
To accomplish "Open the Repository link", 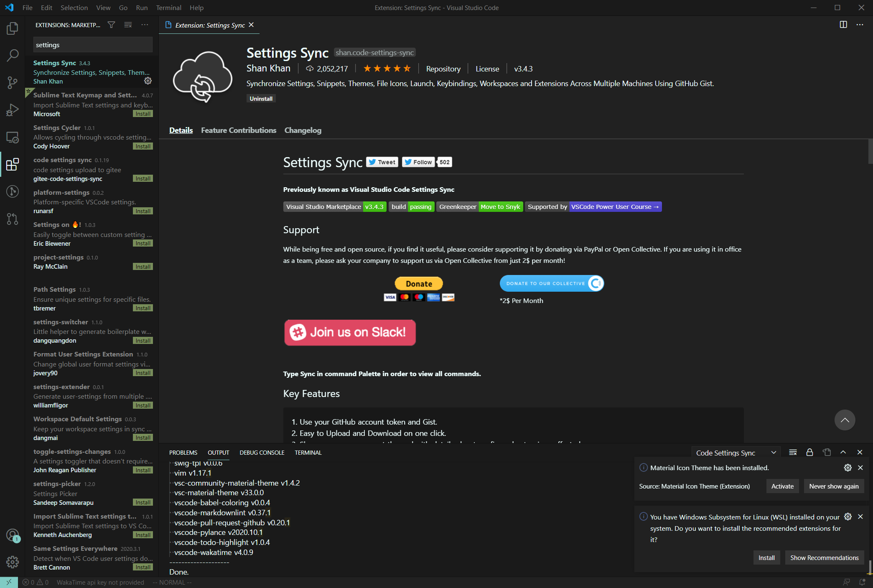I will [443, 69].
